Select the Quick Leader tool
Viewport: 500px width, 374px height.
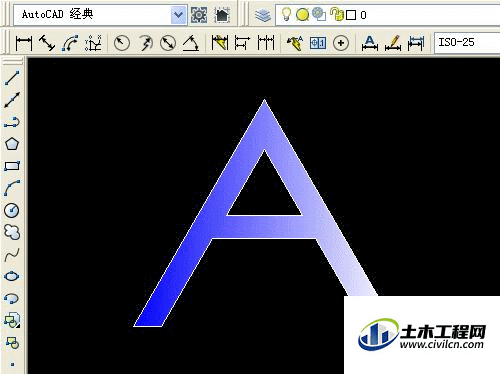click(x=295, y=43)
